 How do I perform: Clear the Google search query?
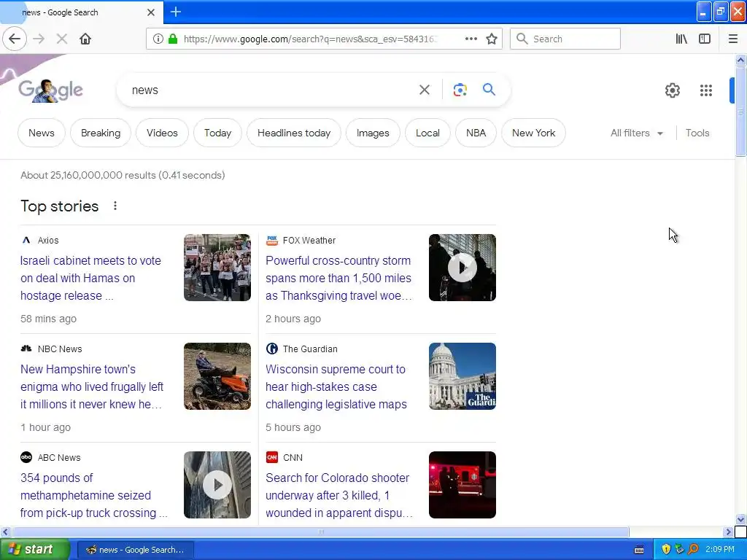(x=424, y=90)
